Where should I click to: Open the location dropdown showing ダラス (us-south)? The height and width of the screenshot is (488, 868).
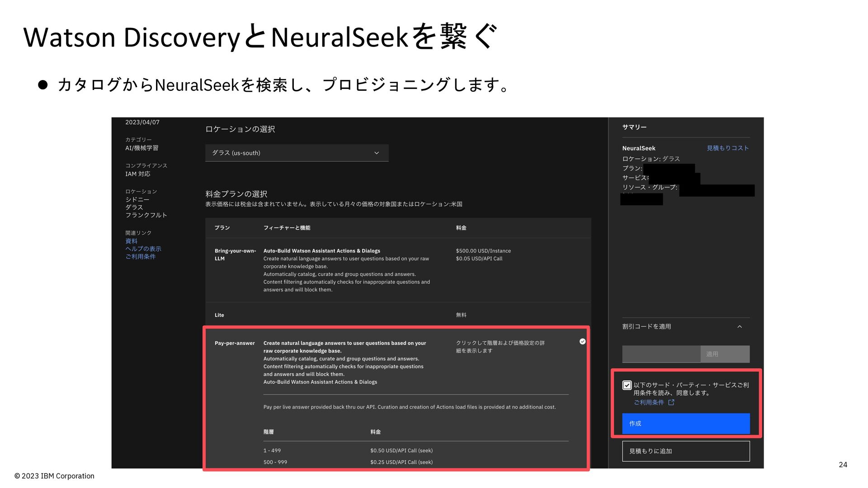point(297,153)
